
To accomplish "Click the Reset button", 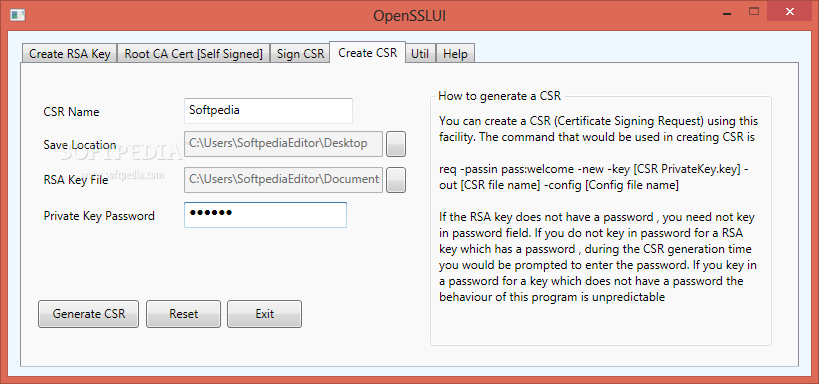I will [x=183, y=314].
